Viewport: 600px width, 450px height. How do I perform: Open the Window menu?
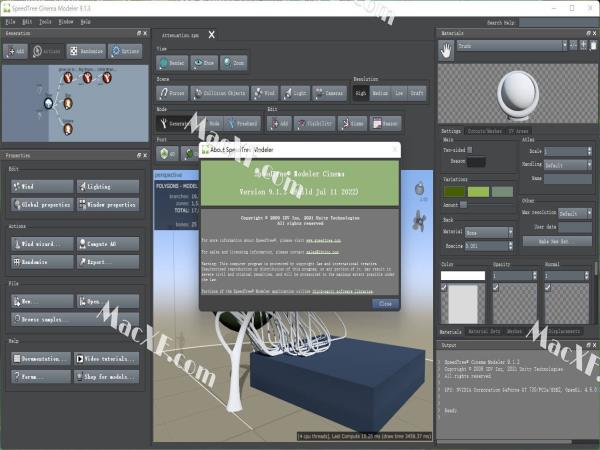[66, 22]
